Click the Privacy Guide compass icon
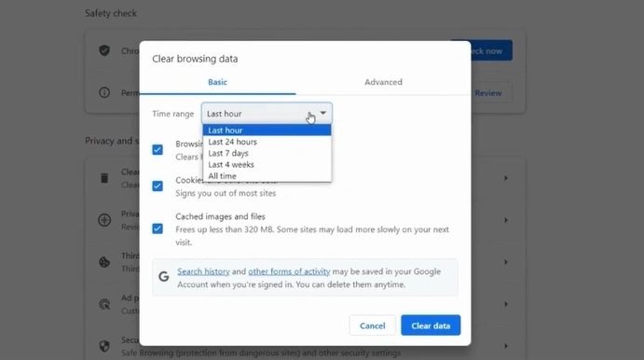 (x=104, y=220)
